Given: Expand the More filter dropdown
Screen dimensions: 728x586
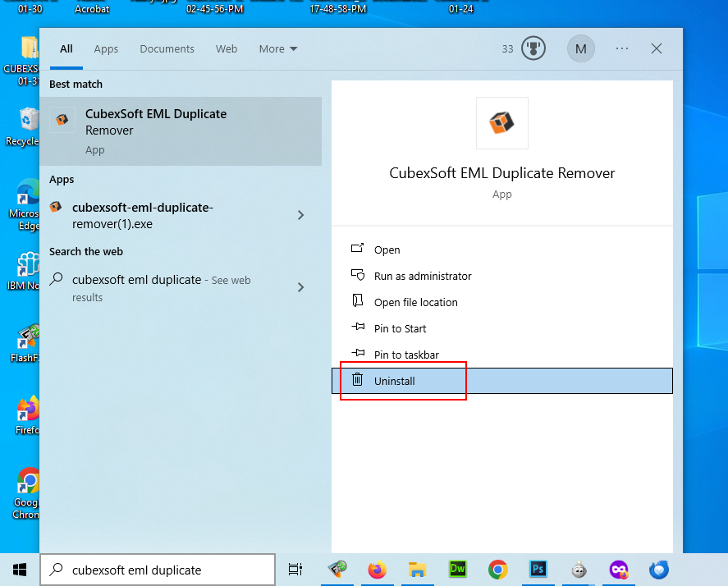Looking at the screenshot, I should coord(278,48).
